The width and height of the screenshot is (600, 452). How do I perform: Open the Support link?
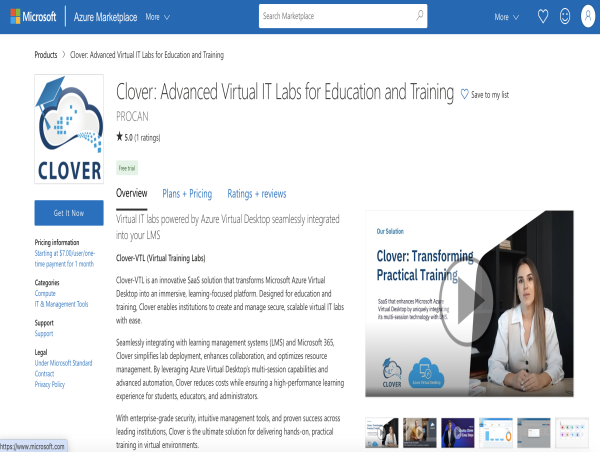(44, 333)
